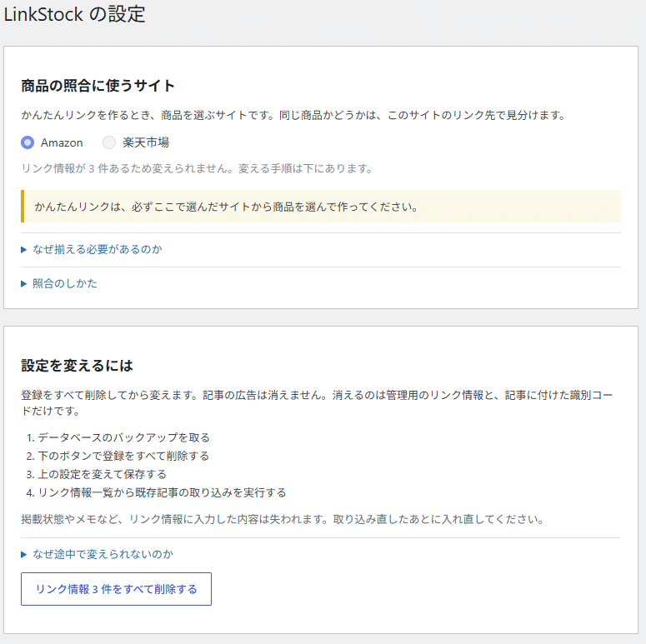Click リンク情報 3 件をすべて削除する button
The width and height of the screenshot is (646, 644).
116,589
